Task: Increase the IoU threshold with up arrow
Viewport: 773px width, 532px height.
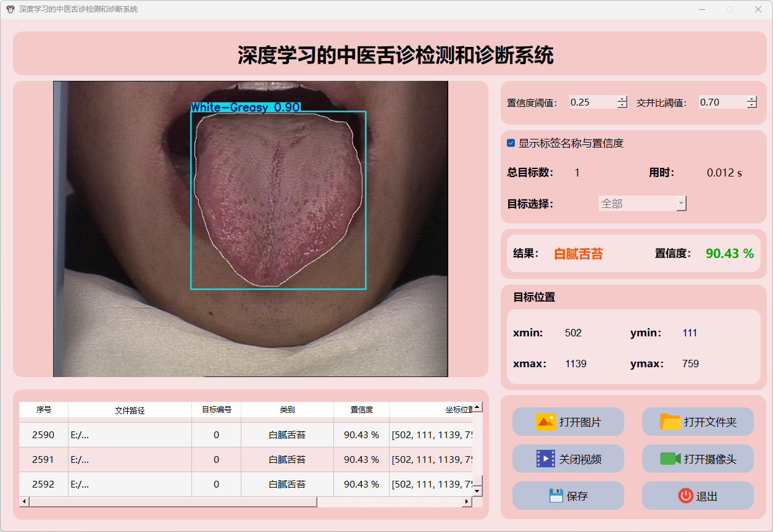Action: [751, 99]
